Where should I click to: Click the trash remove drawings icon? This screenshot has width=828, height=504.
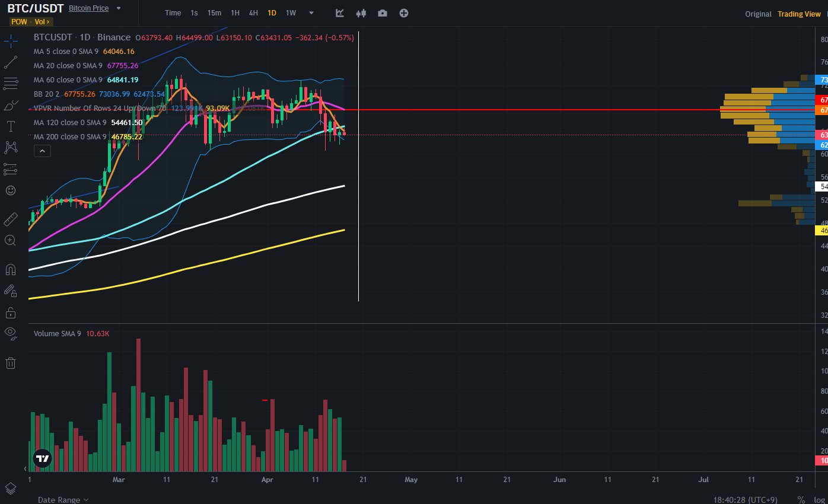[x=11, y=363]
